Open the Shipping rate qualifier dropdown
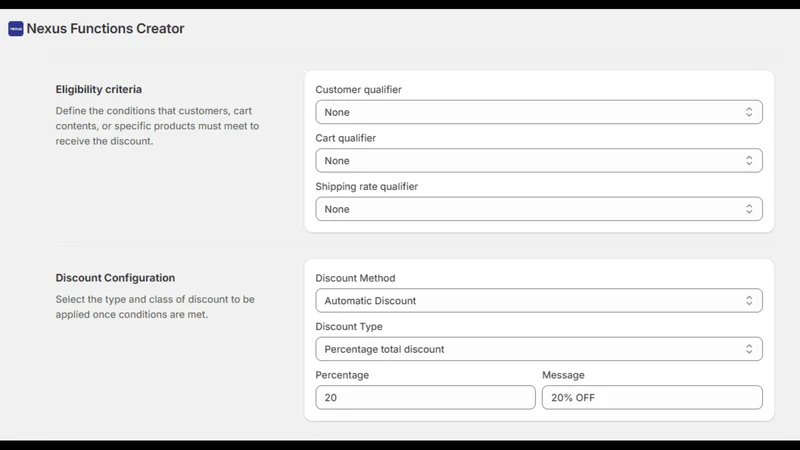Screen dimensions: 800x450 pyautogui.click(x=539, y=209)
